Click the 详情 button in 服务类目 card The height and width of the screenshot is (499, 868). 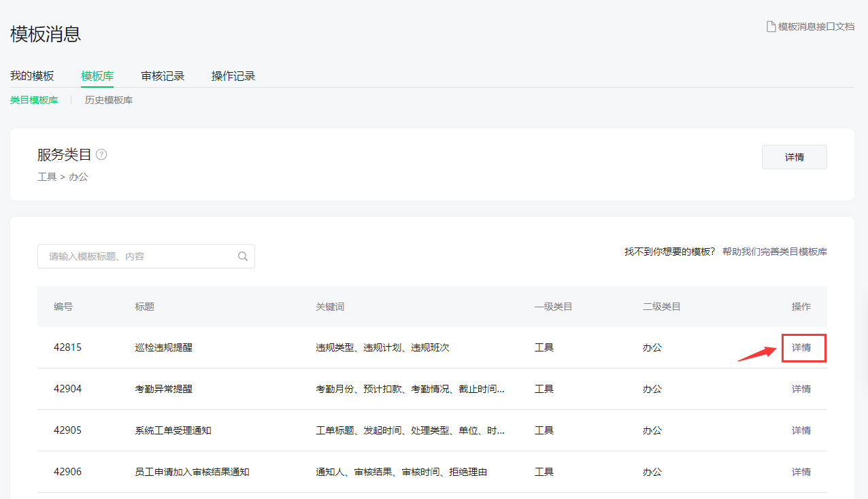(794, 157)
